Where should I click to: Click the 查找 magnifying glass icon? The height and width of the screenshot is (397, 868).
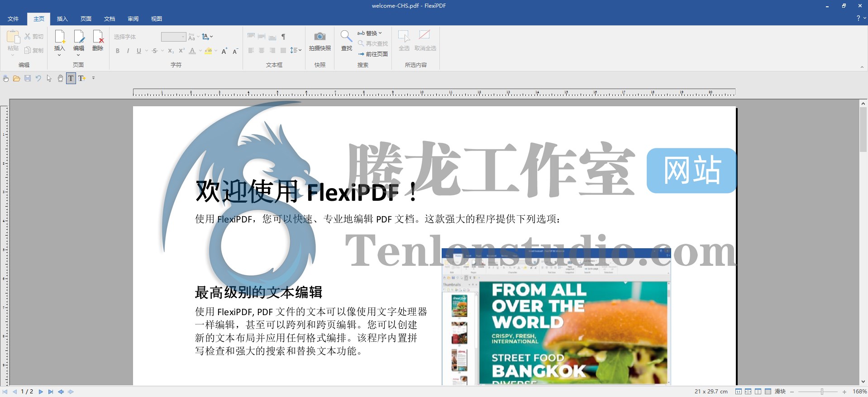click(x=346, y=37)
